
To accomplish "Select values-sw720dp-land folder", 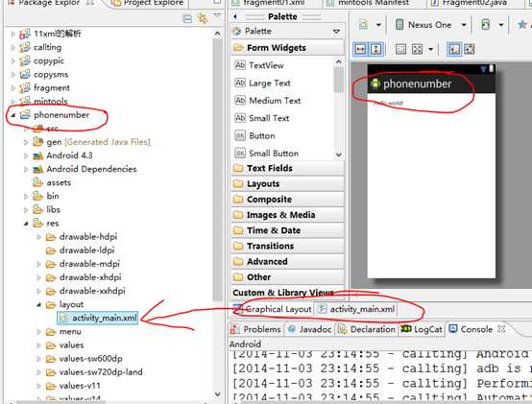I will click(x=101, y=372).
